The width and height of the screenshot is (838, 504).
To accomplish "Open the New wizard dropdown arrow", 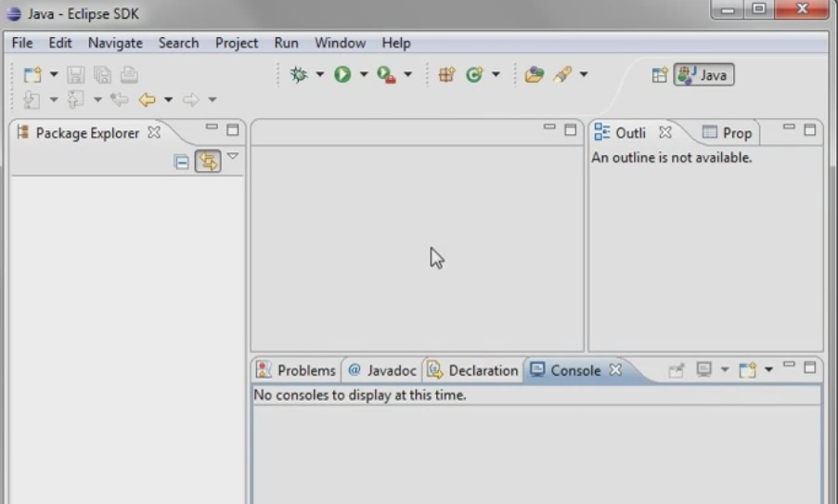I will pos(54,74).
